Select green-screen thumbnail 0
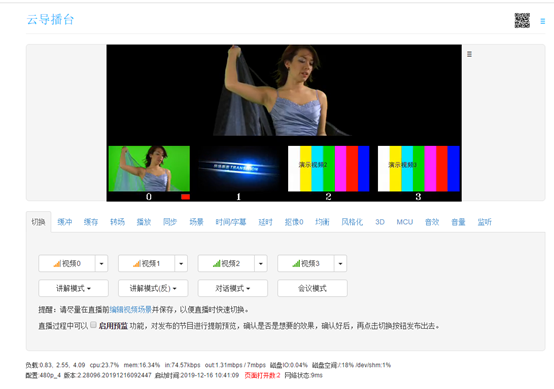This screenshot has height=389, width=554. pos(149,169)
